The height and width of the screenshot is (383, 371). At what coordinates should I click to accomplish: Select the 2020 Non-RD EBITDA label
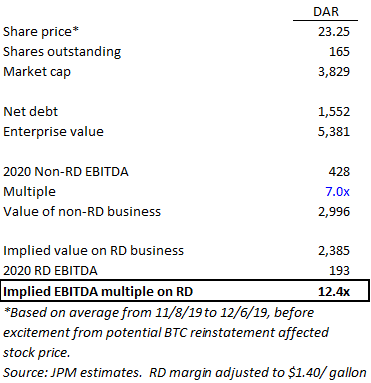(x=66, y=172)
